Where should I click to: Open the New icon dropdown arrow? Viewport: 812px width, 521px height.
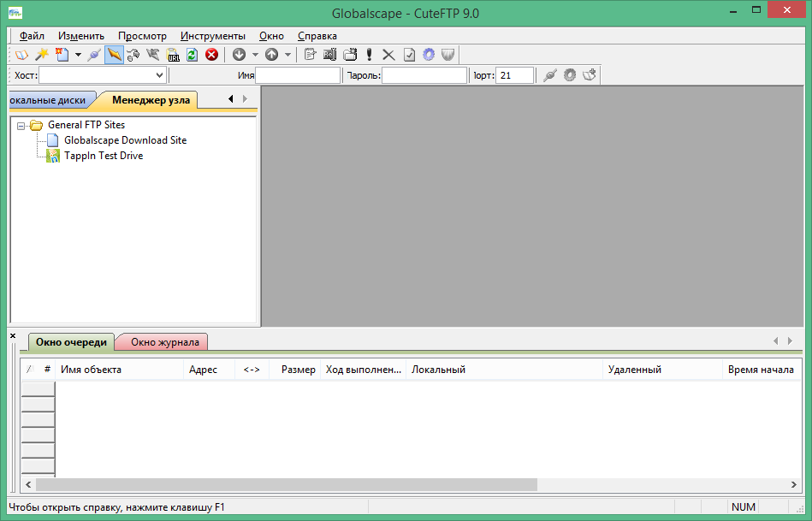78,55
